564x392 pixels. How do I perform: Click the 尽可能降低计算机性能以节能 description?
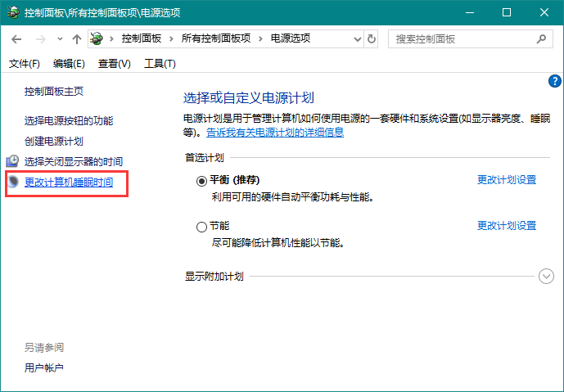(x=278, y=243)
